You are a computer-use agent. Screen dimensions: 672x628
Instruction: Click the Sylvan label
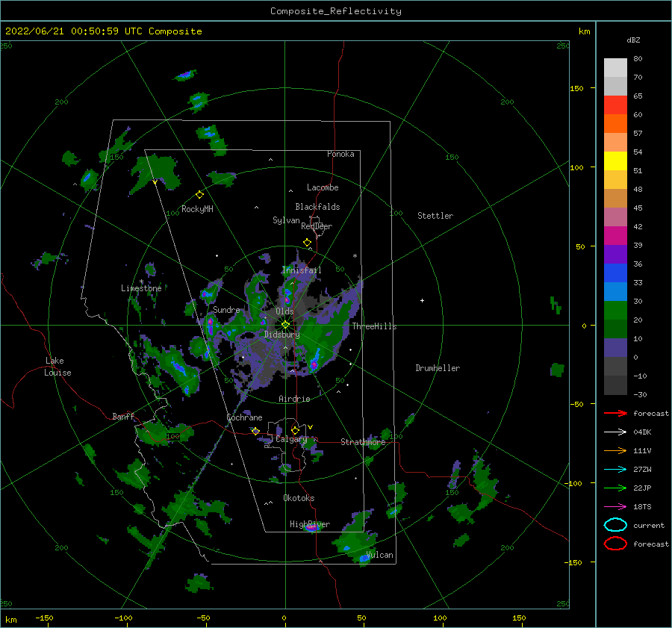[x=286, y=220]
